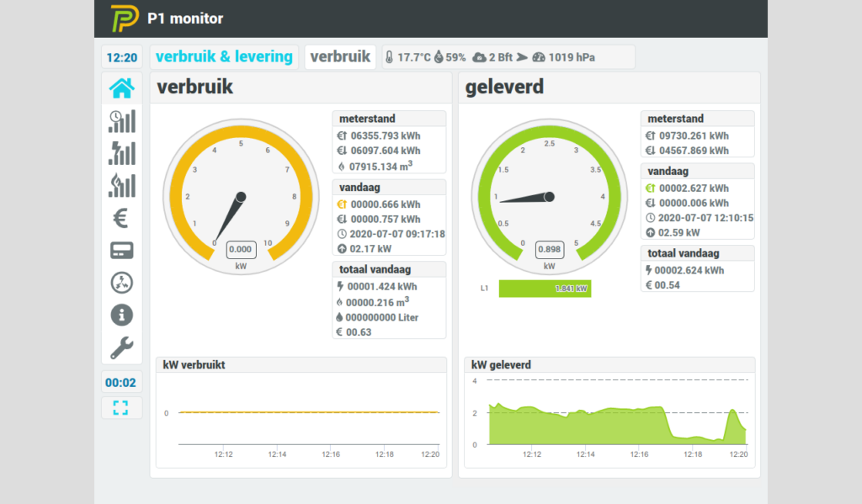Click the clock icon beside 2020-07-07 09:17:18

342,234
